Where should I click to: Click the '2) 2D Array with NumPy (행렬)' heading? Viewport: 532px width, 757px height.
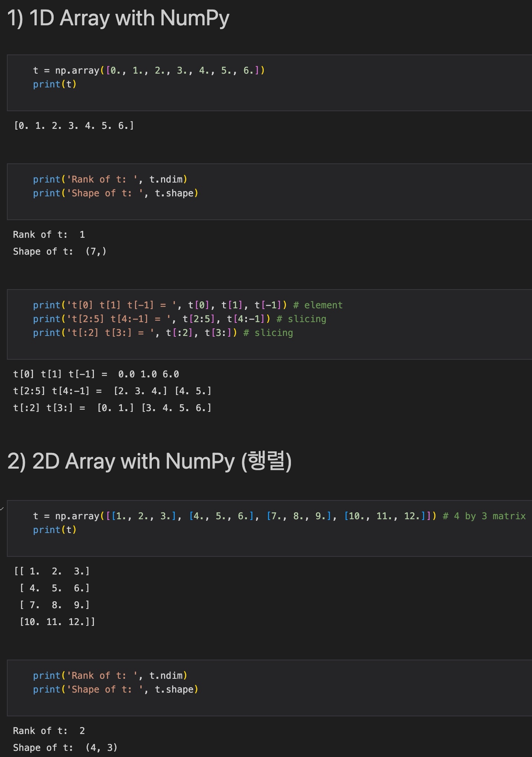(x=150, y=461)
